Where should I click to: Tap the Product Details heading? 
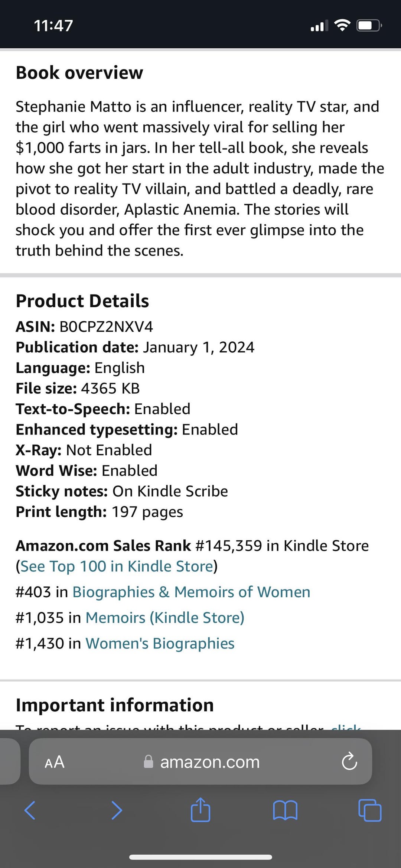pos(82,301)
